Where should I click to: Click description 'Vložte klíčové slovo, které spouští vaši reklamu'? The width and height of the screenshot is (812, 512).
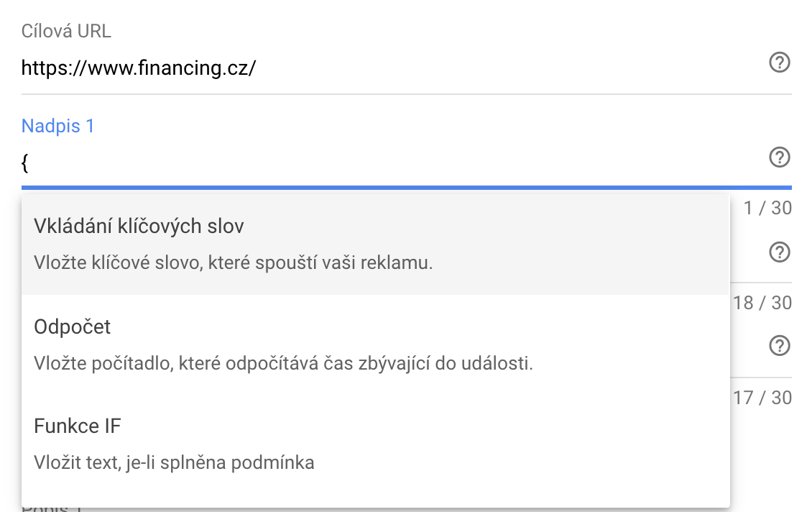pos(233,262)
